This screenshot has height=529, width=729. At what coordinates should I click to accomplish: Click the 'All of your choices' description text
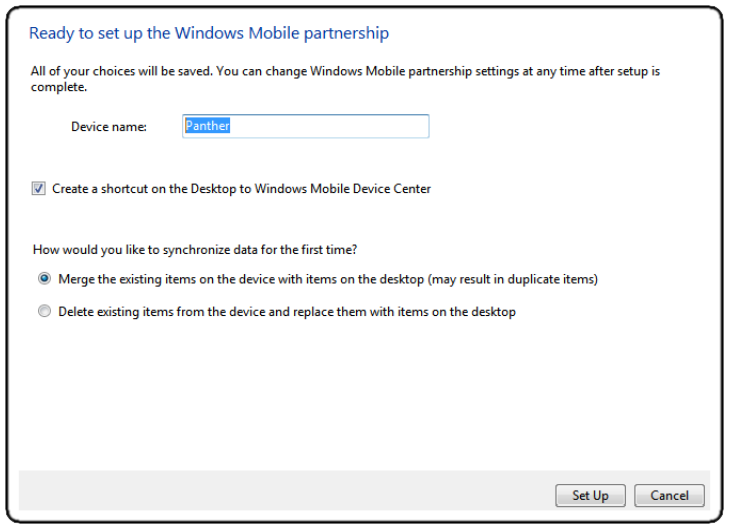345,79
